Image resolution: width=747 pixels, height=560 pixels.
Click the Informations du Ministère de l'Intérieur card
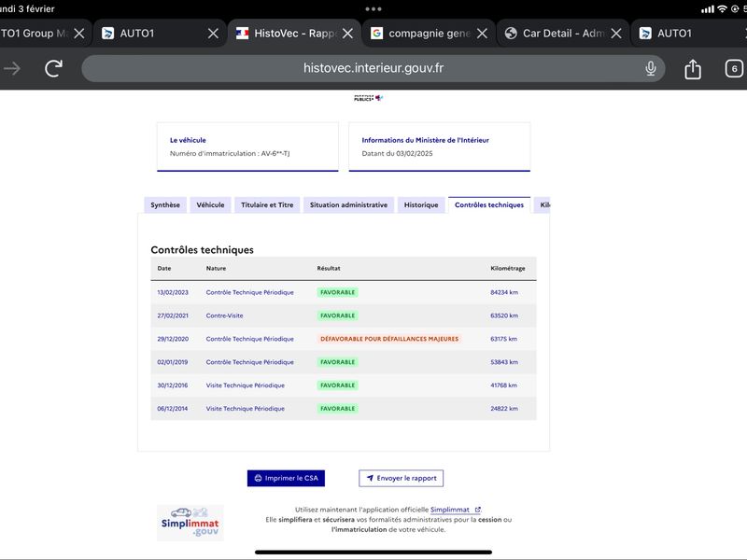439,147
